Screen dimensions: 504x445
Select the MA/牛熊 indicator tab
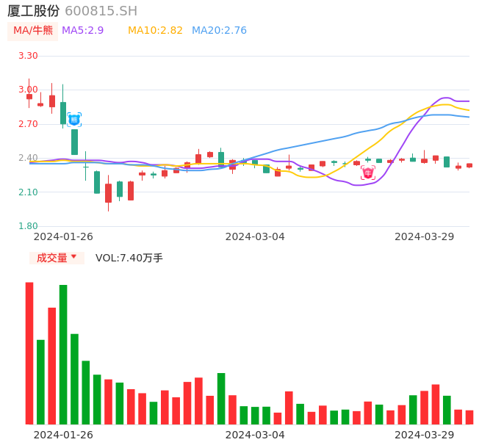(33, 30)
